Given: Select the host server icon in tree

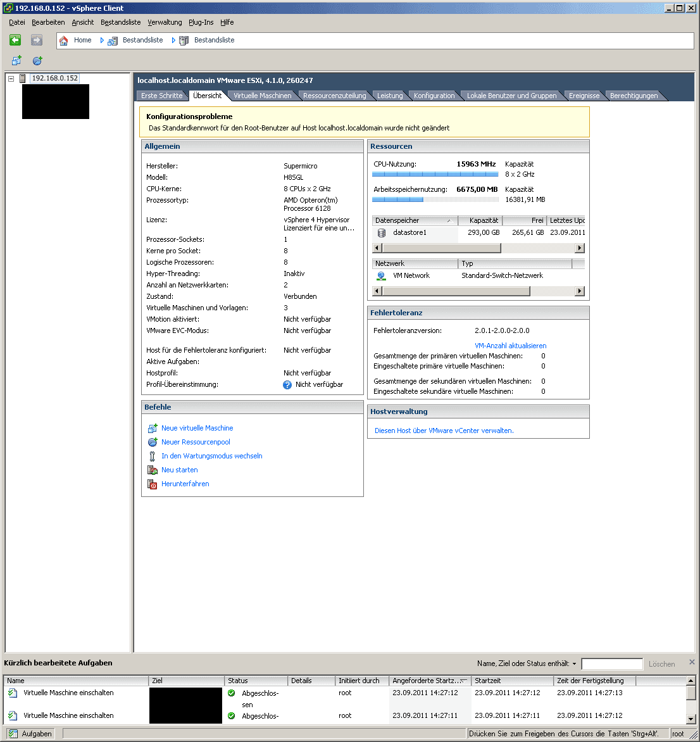Looking at the screenshot, I should [22, 79].
